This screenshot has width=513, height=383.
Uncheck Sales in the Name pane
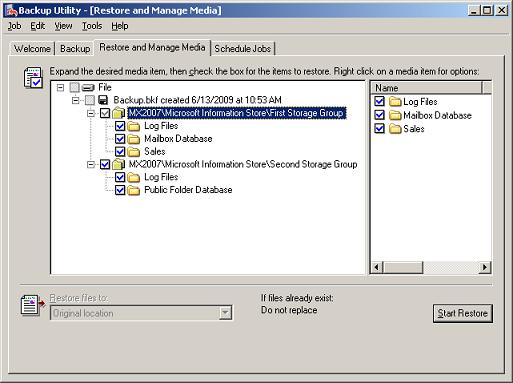pyautogui.click(x=379, y=129)
